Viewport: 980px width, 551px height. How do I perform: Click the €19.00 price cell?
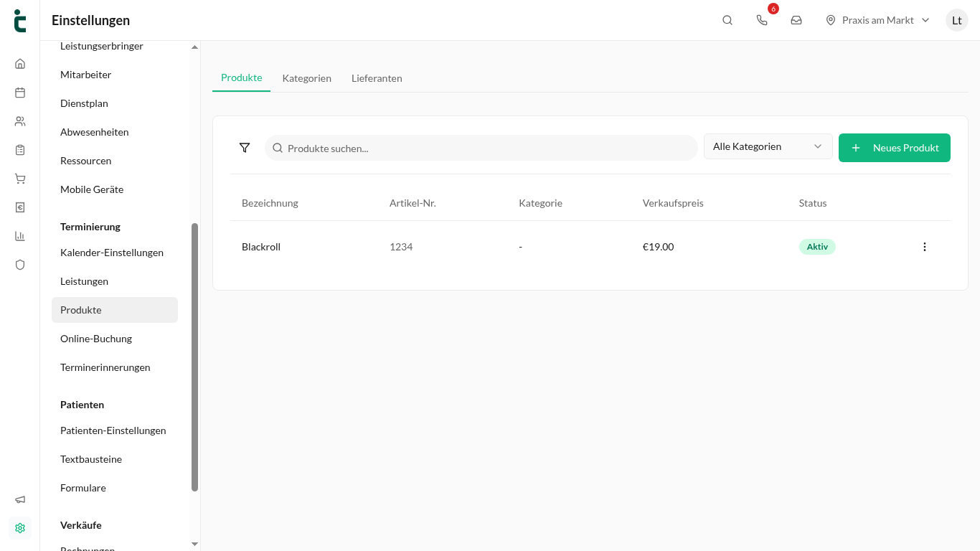click(x=658, y=247)
